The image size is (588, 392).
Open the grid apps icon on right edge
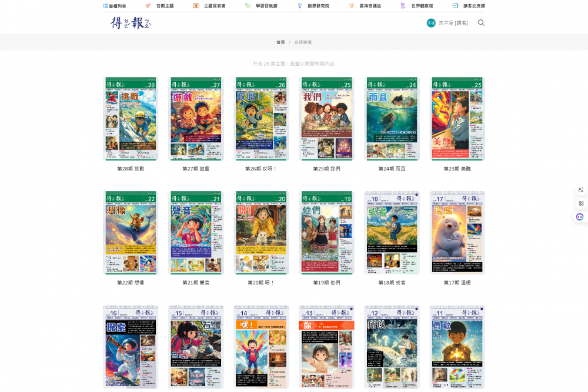[580, 203]
